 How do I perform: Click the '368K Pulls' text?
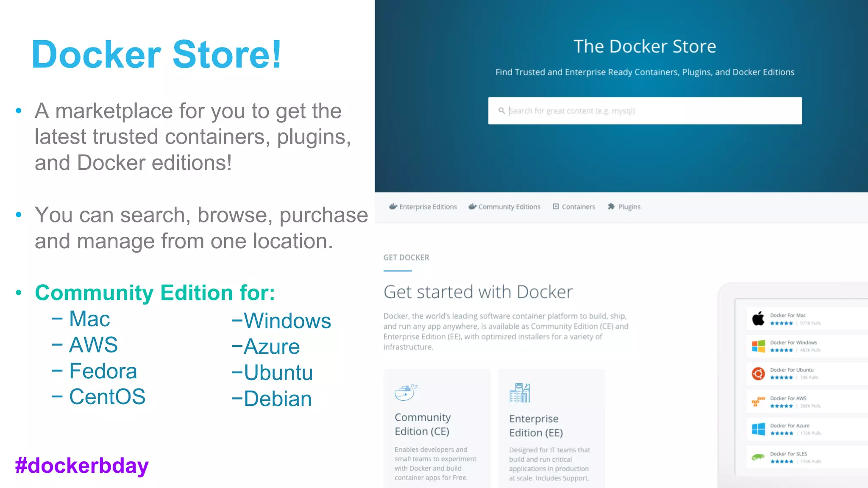810,406
